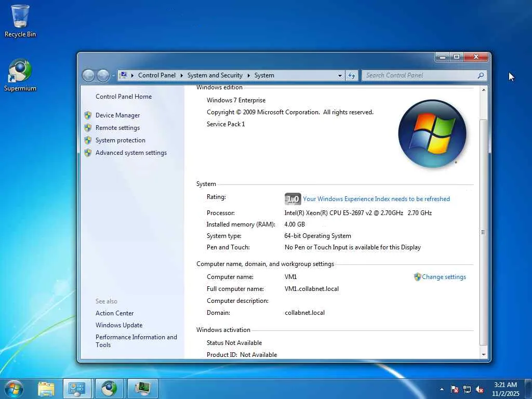Open Device Manager link
The width and height of the screenshot is (532, 399).
[x=118, y=115]
